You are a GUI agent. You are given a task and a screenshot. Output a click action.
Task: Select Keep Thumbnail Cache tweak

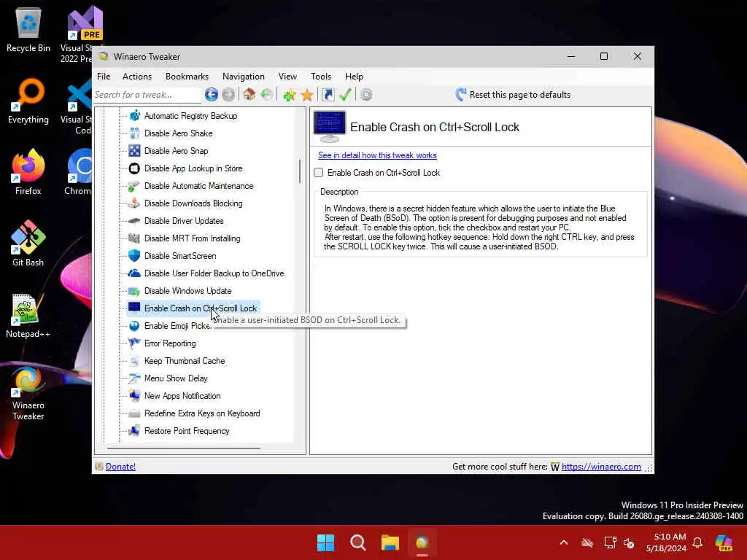coord(185,361)
